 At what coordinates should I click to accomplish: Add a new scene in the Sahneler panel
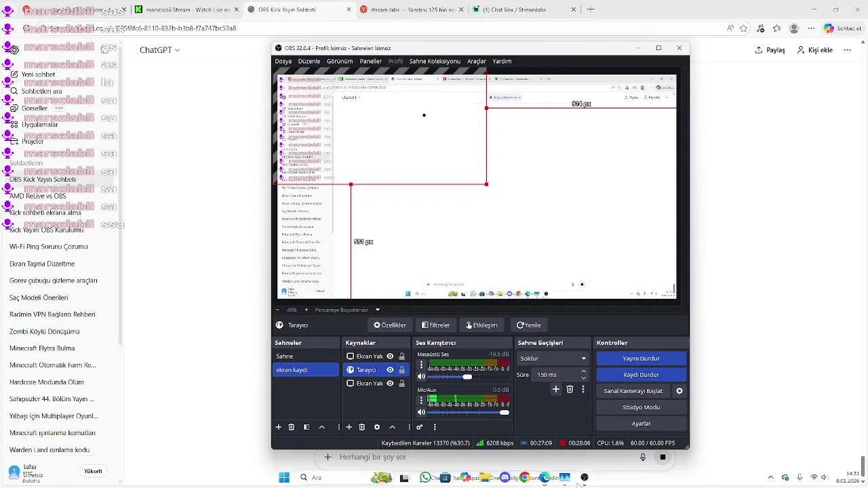pyautogui.click(x=278, y=427)
